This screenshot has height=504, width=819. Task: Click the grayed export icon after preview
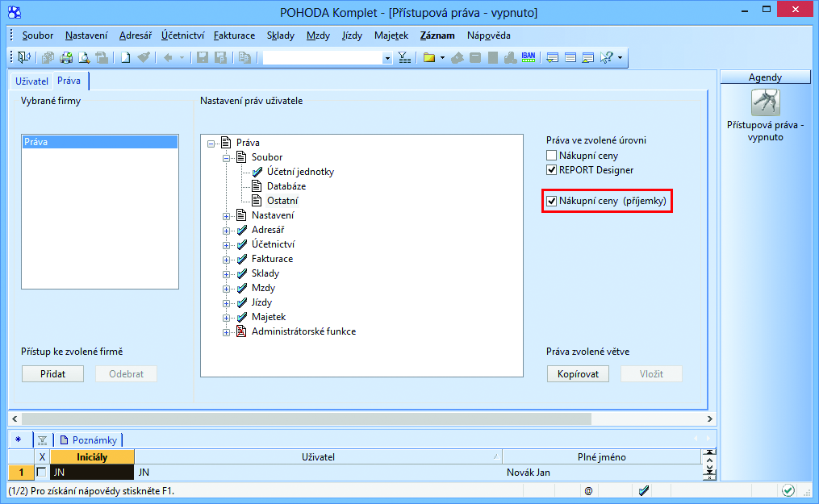tap(102, 57)
